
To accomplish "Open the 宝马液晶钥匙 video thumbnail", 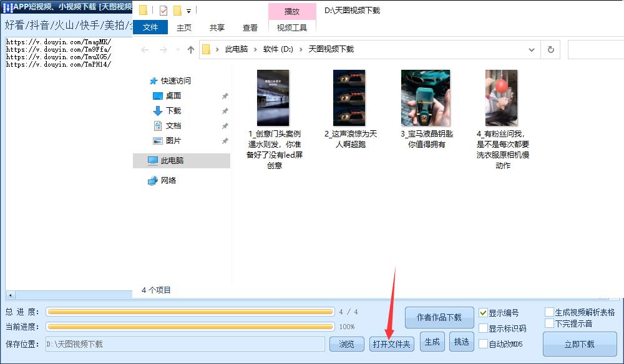I will [x=425, y=97].
